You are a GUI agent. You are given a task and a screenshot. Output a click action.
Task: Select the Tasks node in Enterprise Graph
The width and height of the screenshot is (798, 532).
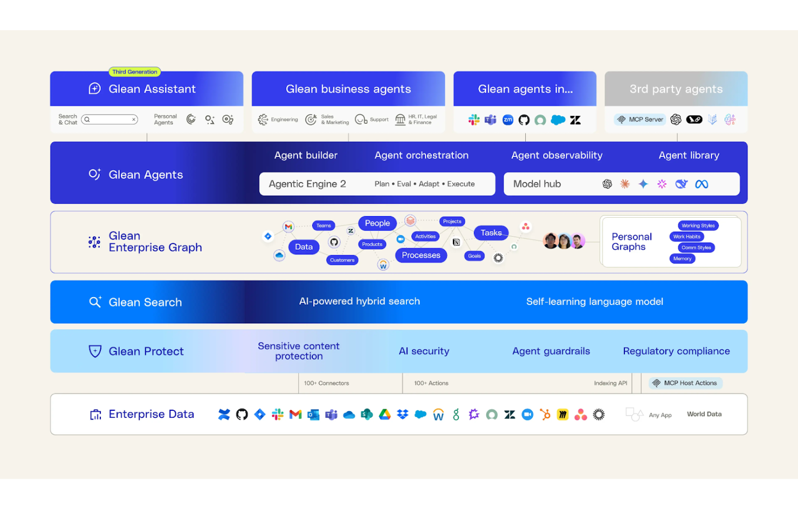(x=491, y=233)
